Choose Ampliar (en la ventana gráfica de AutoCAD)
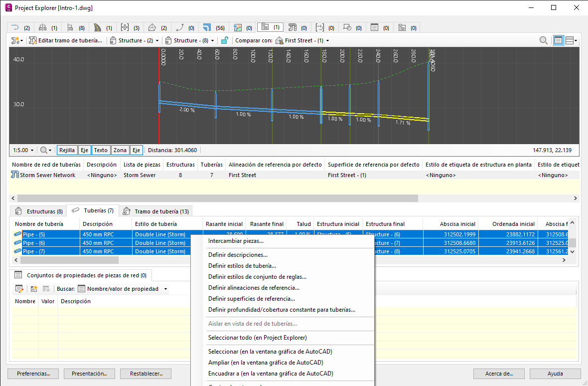 point(266,363)
